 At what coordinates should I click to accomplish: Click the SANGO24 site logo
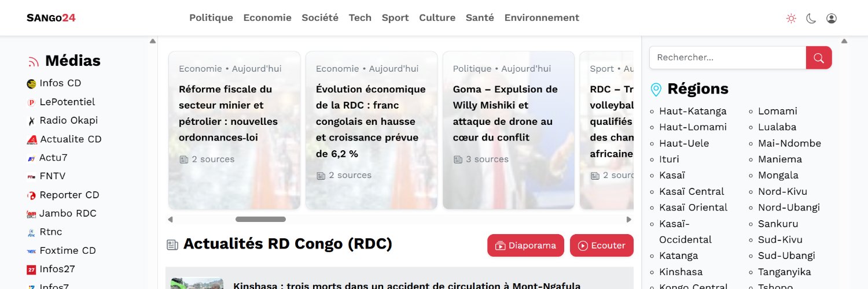(x=51, y=18)
